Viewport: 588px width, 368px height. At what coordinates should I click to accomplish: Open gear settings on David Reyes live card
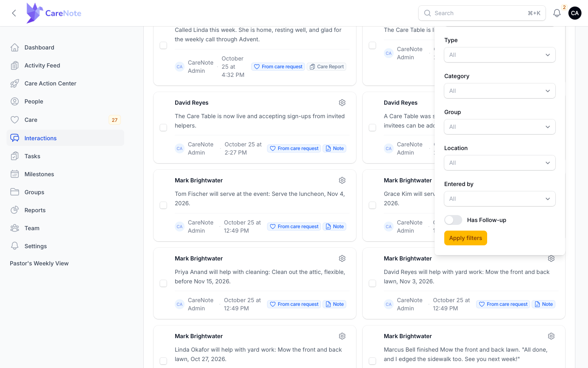coord(342,103)
